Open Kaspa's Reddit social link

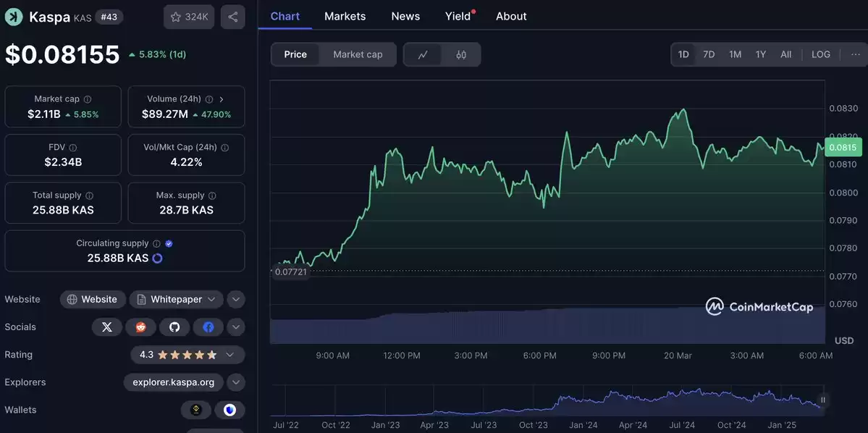point(140,327)
